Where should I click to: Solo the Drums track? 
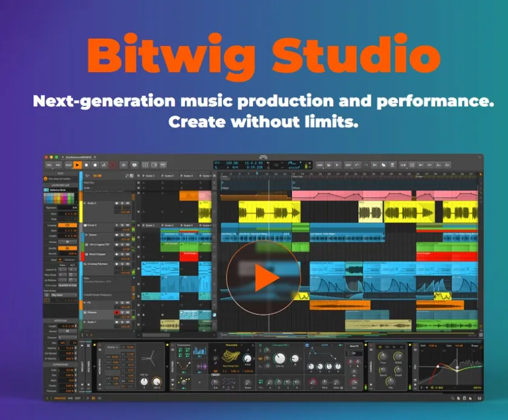click(x=122, y=234)
